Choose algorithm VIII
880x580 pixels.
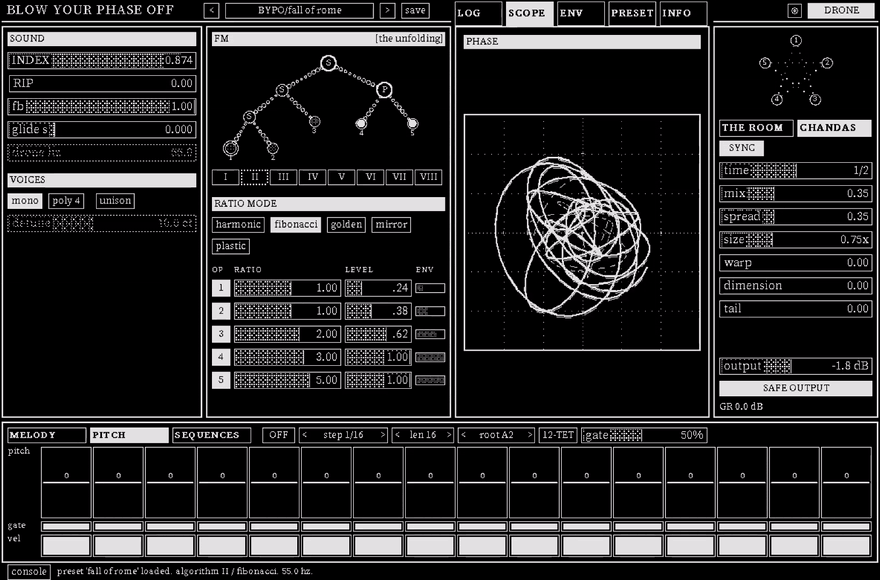pyautogui.click(x=428, y=177)
